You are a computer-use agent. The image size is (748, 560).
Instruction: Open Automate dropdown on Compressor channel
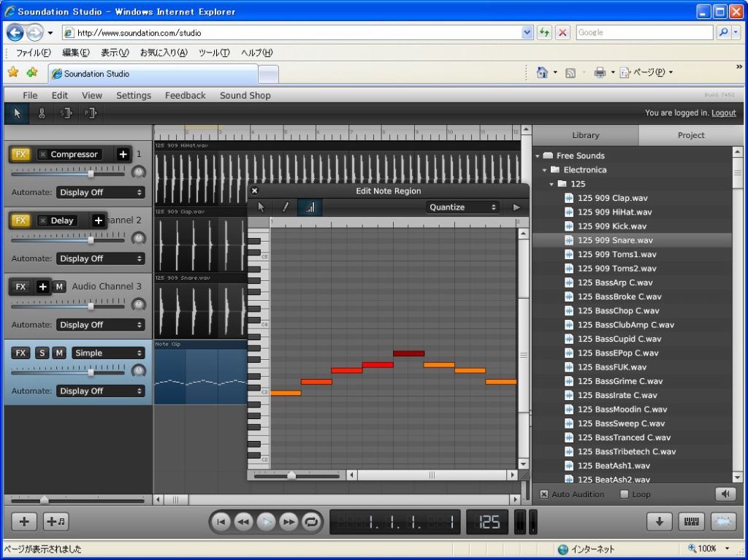coord(101,192)
